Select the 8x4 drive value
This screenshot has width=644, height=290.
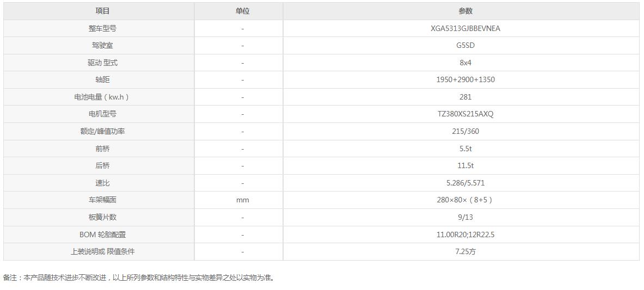click(465, 63)
